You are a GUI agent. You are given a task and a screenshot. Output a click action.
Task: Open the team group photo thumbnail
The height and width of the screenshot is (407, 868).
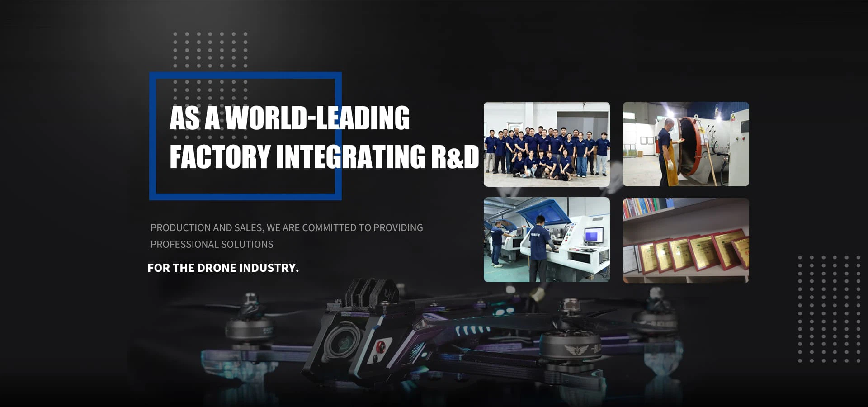(x=547, y=144)
